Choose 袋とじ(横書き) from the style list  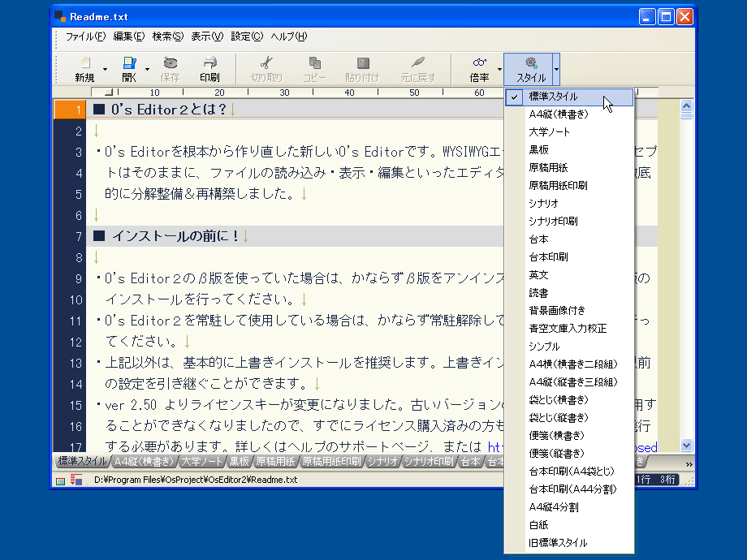tap(569, 400)
